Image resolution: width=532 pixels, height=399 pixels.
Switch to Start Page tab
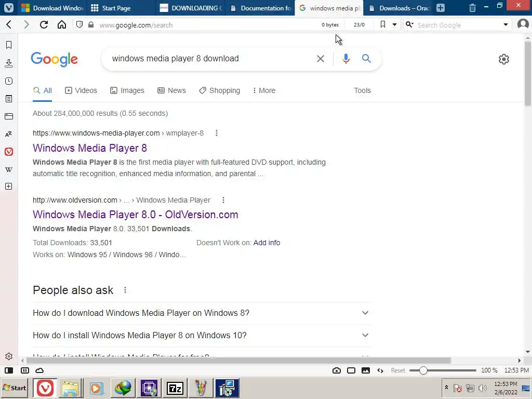(122, 8)
